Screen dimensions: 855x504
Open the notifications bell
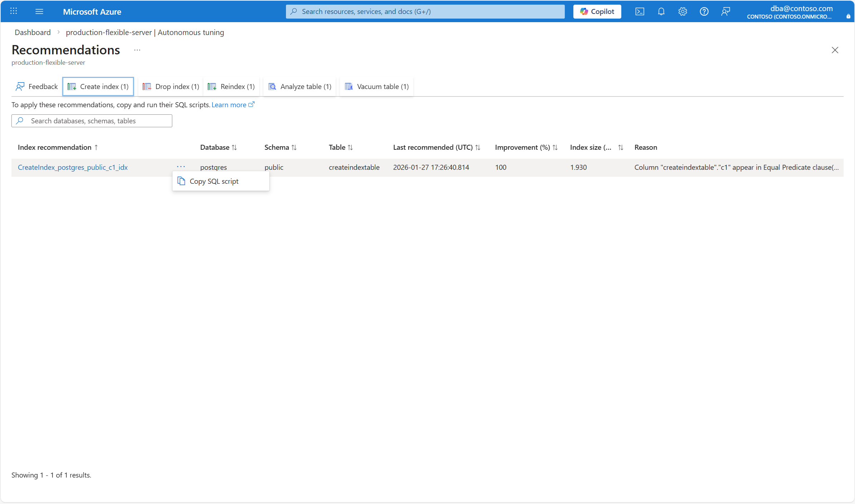click(661, 11)
